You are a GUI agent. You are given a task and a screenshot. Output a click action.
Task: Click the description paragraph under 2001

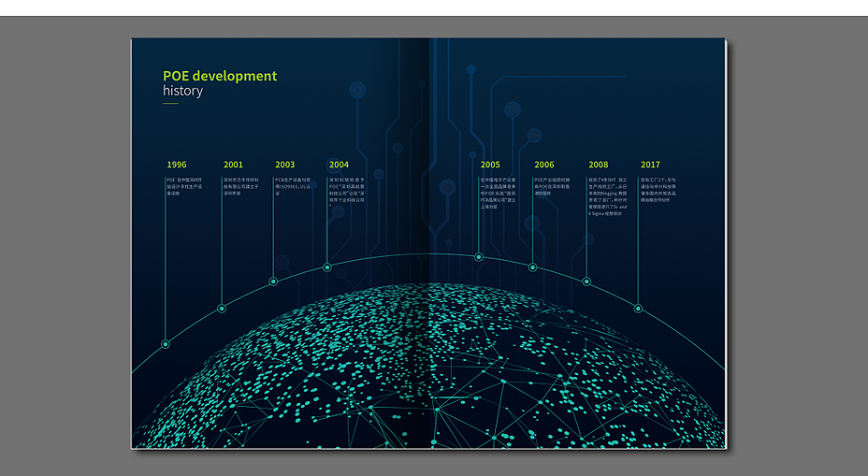point(241,186)
